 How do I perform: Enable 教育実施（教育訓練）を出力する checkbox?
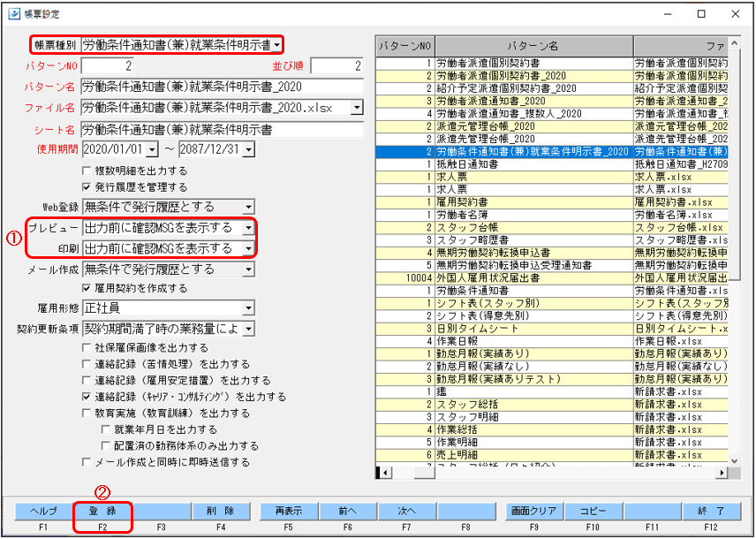pos(87,413)
